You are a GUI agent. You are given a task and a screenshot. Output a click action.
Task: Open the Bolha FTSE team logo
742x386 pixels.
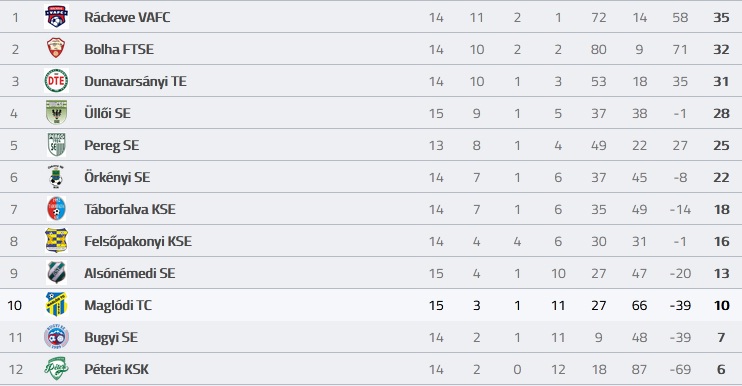[x=56, y=49]
